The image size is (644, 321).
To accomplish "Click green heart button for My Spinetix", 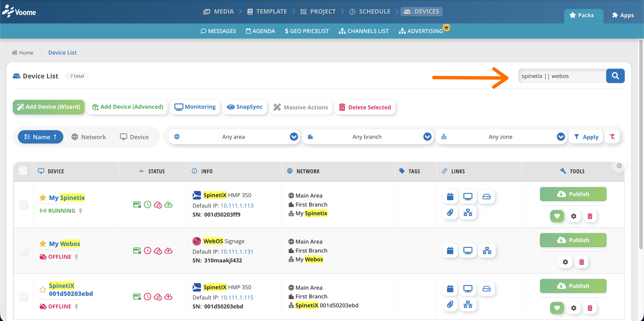I will [557, 216].
